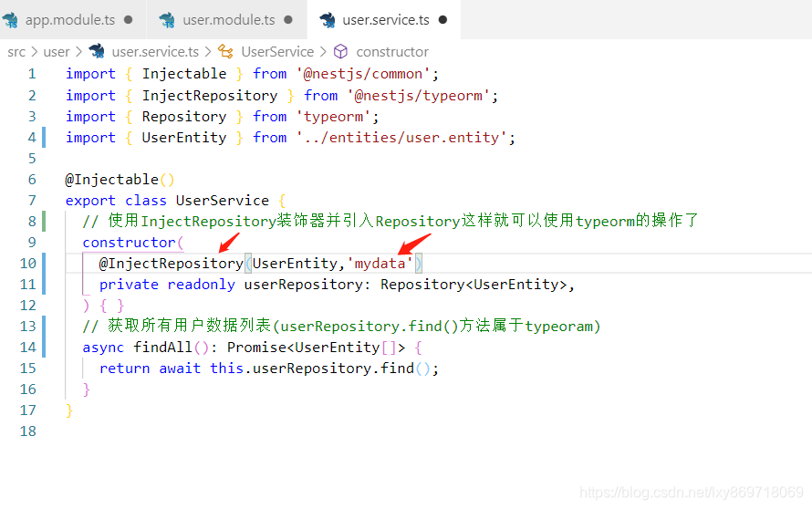Click '@nestjs/common' import string

363,74
